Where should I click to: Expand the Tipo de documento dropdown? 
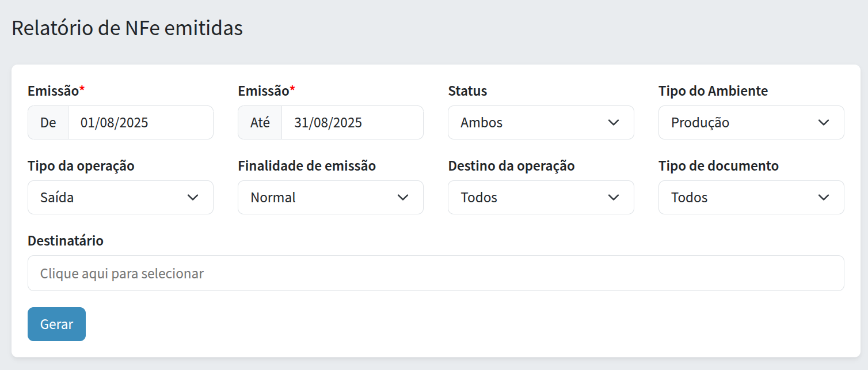(751, 198)
